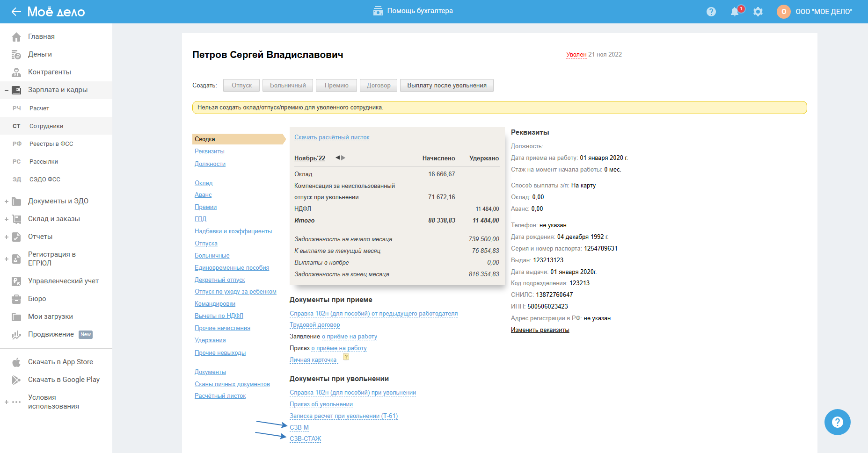Open settings gear in top bar
Image resolution: width=868 pixels, height=453 pixels.
point(758,12)
